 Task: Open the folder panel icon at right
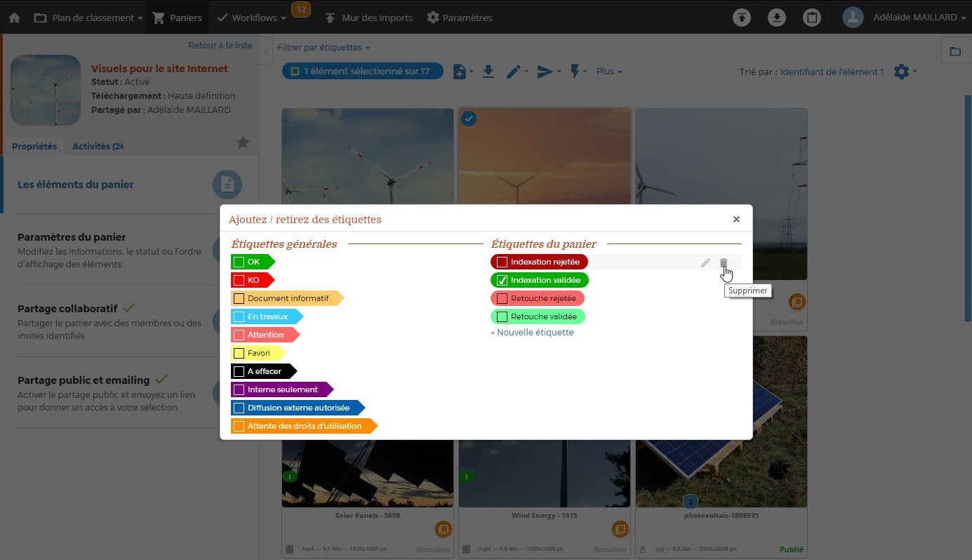(955, 51)
